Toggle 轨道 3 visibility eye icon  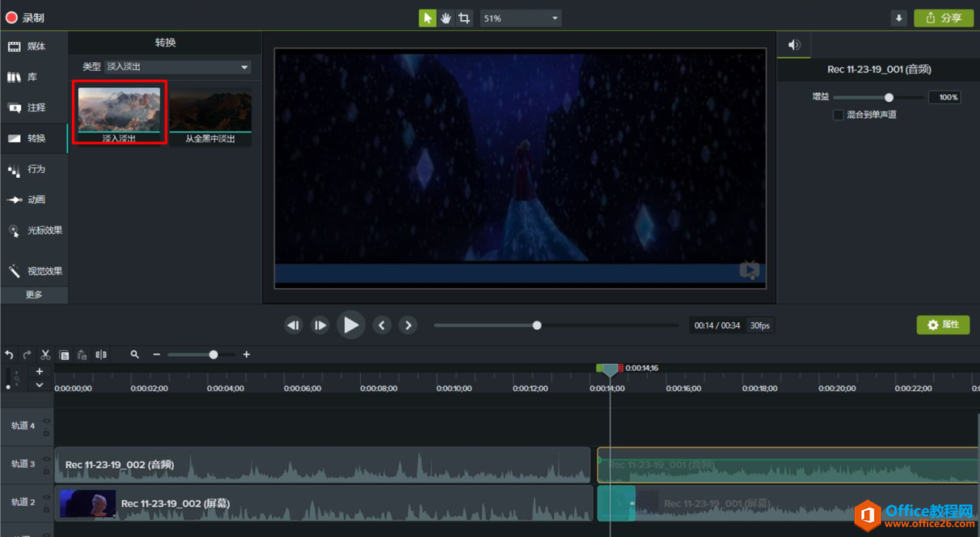click(x=46, y=460)
